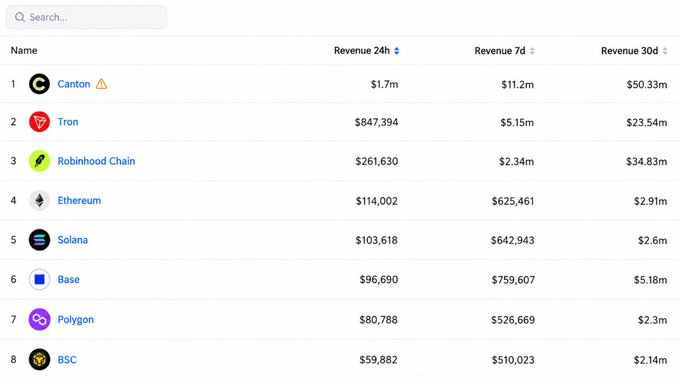The width and height of the screenshot is (679, 382).
Task: Select Solana 24h revenue $103,618
Action: [376, 240]
